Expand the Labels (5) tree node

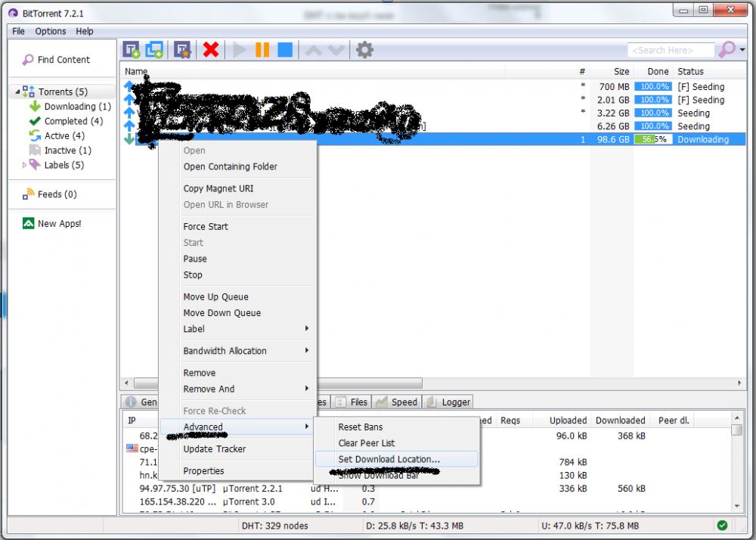tap(24, 165)
